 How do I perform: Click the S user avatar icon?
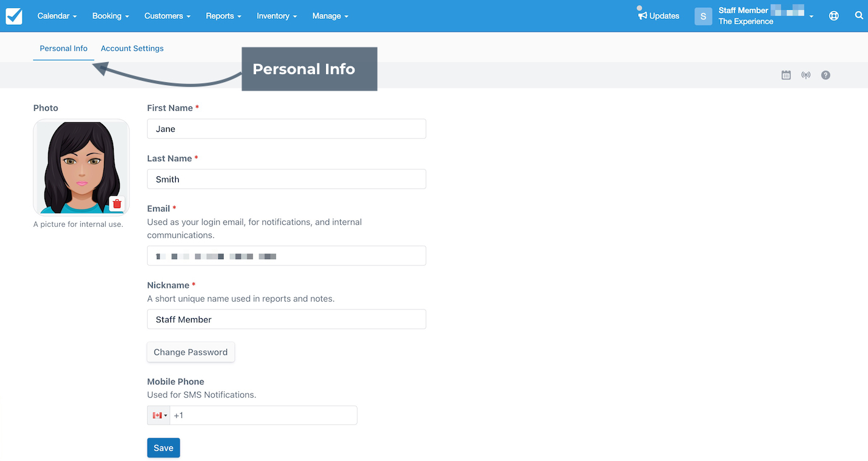click(x=703, y=16)
